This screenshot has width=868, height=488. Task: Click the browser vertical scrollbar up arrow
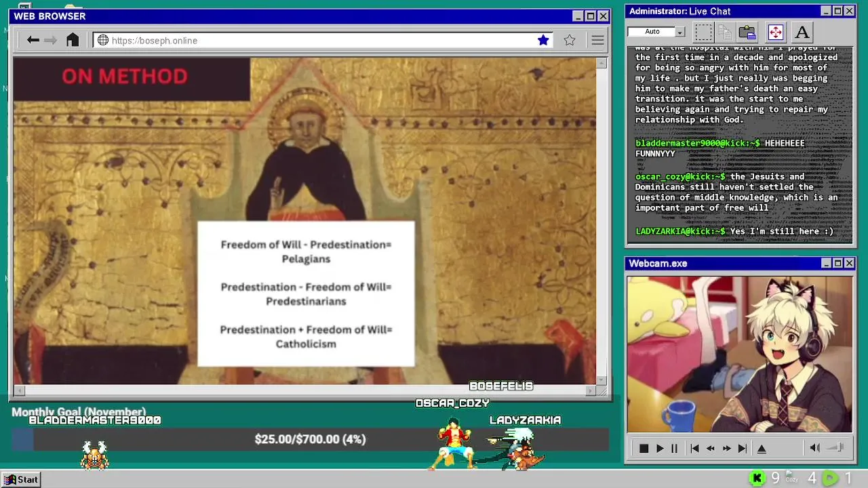pyautogui.click(x=601, y=63)
